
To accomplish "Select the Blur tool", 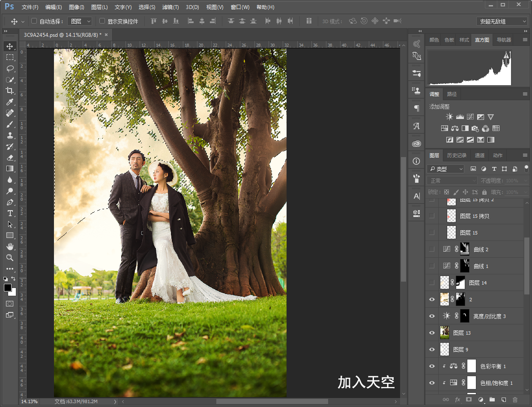I will click(x=9, y=180).
